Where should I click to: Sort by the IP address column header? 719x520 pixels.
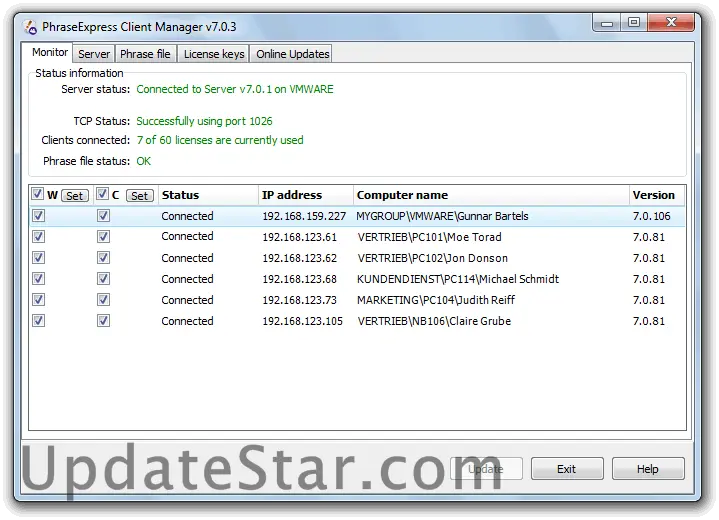pos(306,195)
